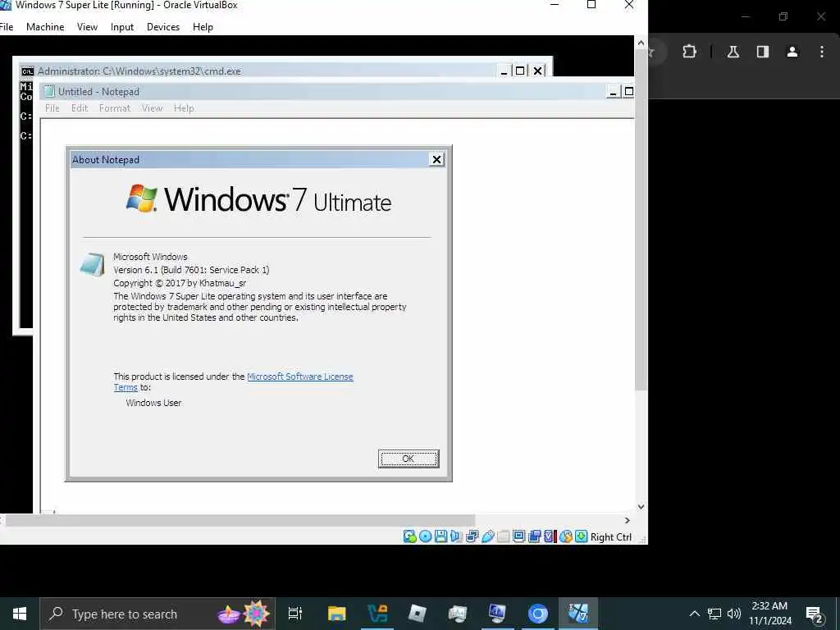The height and width of the screenshot is (630, 840).
Task: Click the 'Version 6.1 (Build 7601' text
Action: tap(159, 270)
